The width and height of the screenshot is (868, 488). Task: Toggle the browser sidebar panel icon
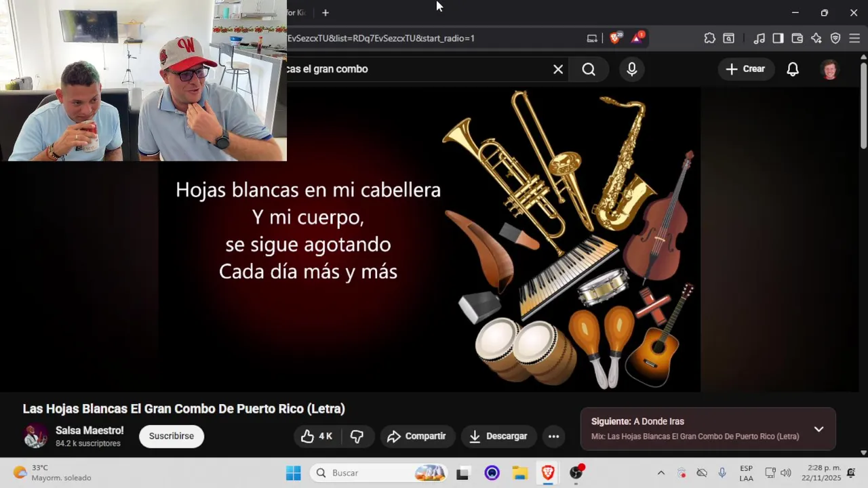tap(778, 39)
